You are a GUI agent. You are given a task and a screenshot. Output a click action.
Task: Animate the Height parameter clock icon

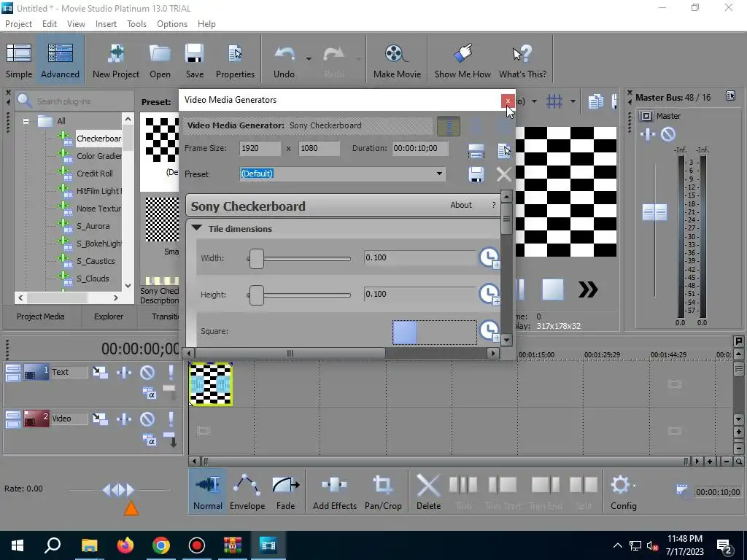(489, 295)
